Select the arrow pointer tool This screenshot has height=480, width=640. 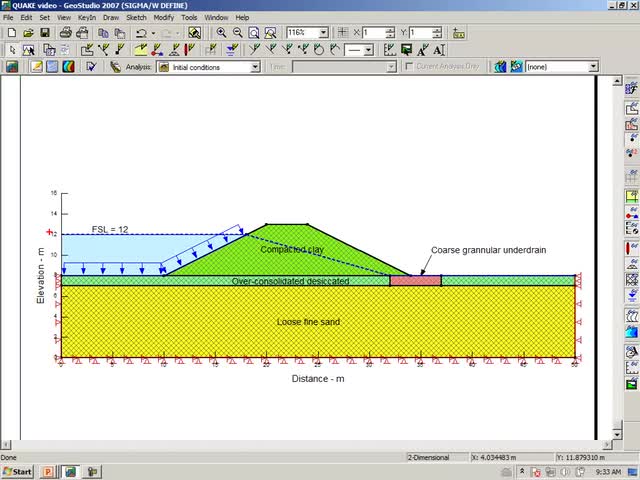coord(11,50)
